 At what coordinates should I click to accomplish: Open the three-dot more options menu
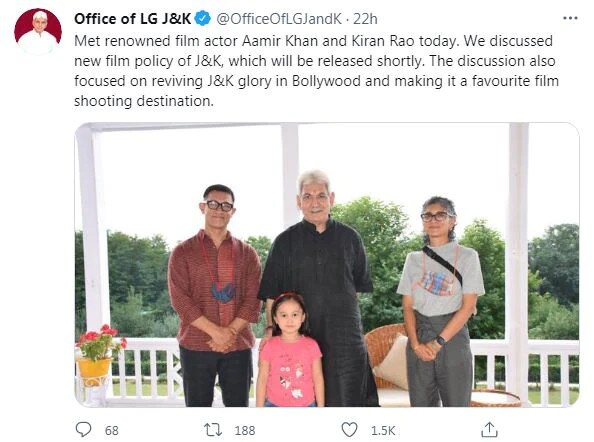pos(570,18)
